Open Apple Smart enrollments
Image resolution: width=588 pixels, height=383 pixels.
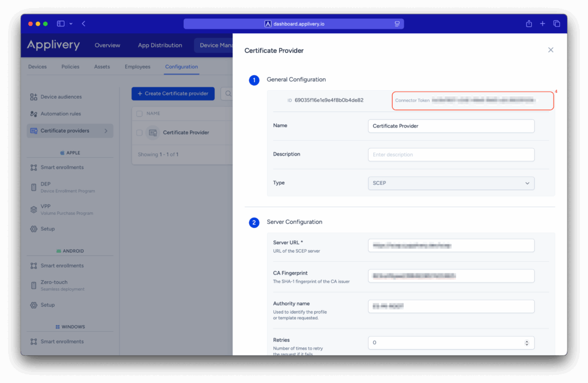point(33,167)
